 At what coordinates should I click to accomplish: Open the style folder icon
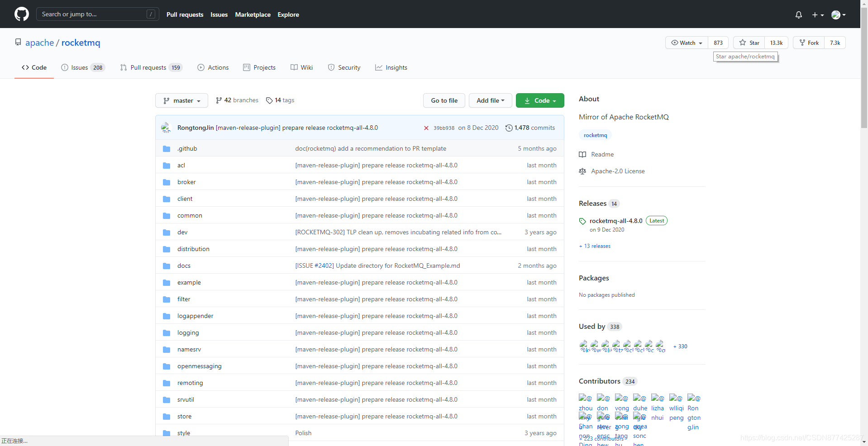(167, 433)
